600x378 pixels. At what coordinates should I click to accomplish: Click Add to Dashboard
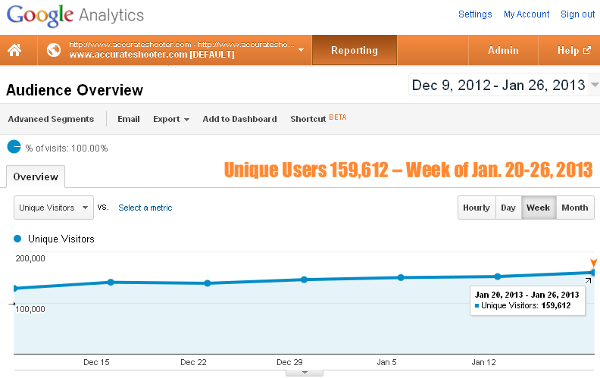coord(240,119)
